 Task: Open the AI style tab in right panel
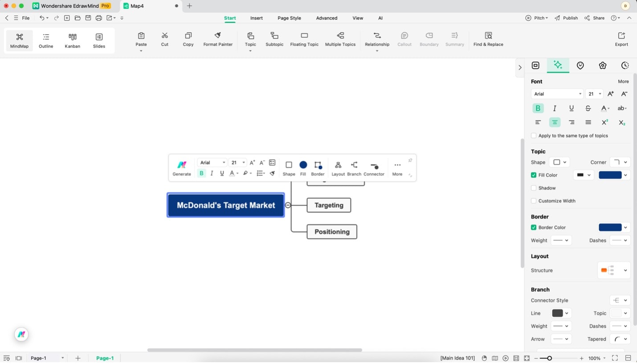(x=558, y=65)
